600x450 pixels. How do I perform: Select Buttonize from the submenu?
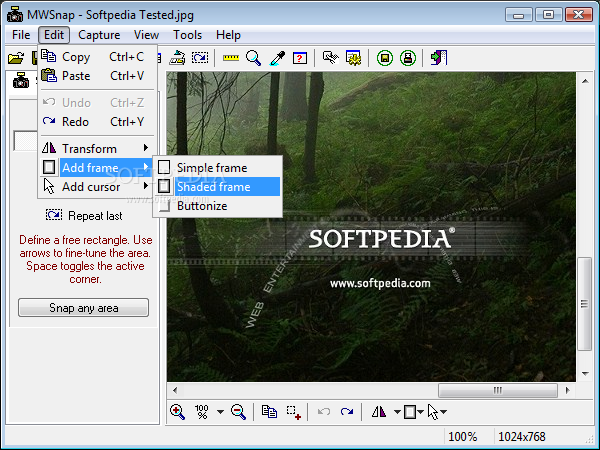pos(218,206)
